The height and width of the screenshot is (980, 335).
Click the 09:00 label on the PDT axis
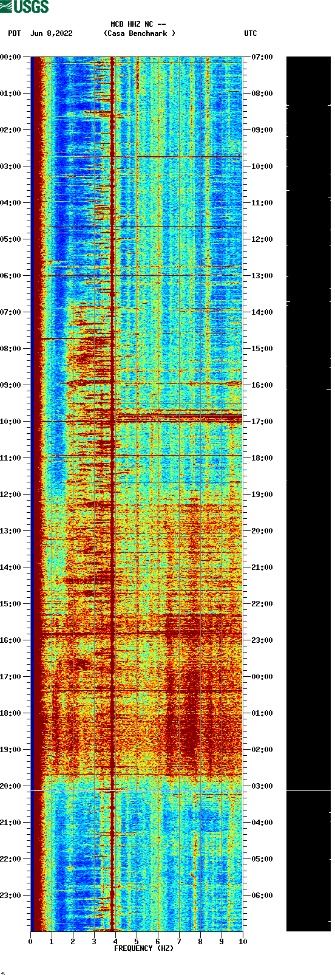point(10,385)
